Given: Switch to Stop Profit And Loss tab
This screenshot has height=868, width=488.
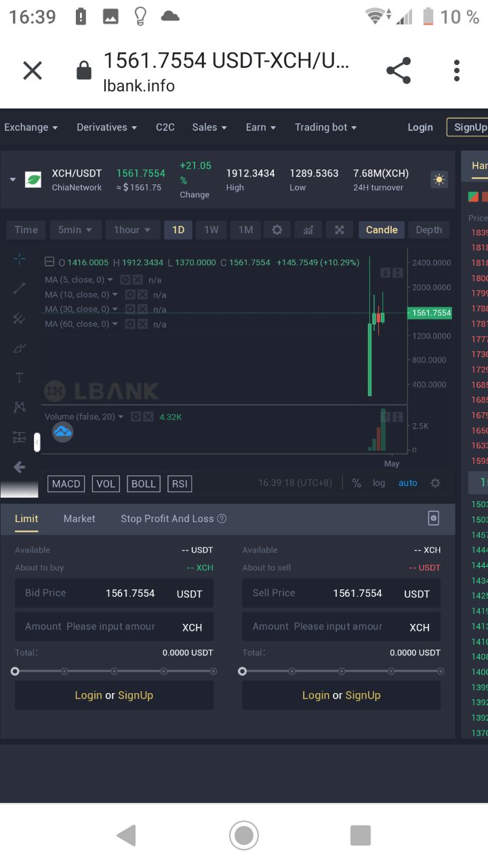Looking at the screenshot, I should tap(174, 519).
